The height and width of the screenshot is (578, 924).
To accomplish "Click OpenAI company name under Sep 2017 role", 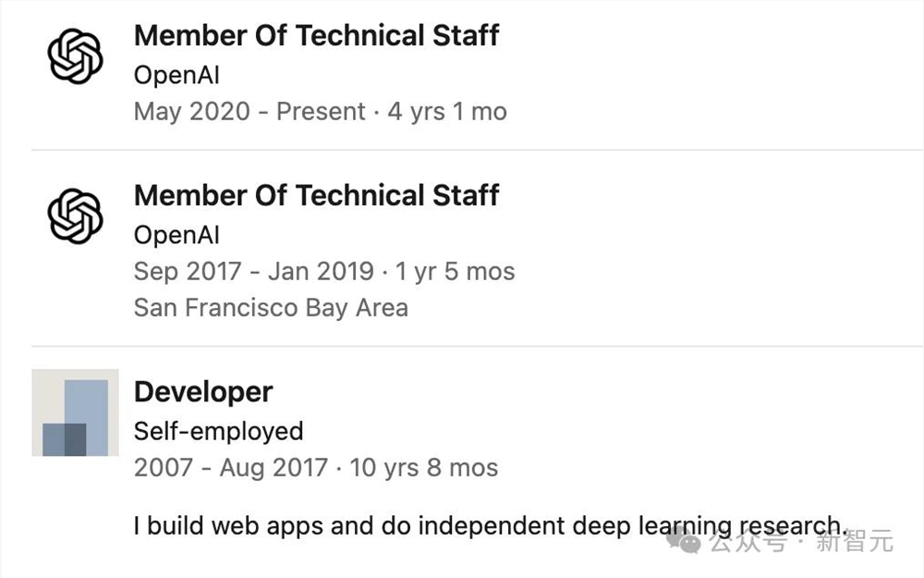I will [x=176, y=235].
